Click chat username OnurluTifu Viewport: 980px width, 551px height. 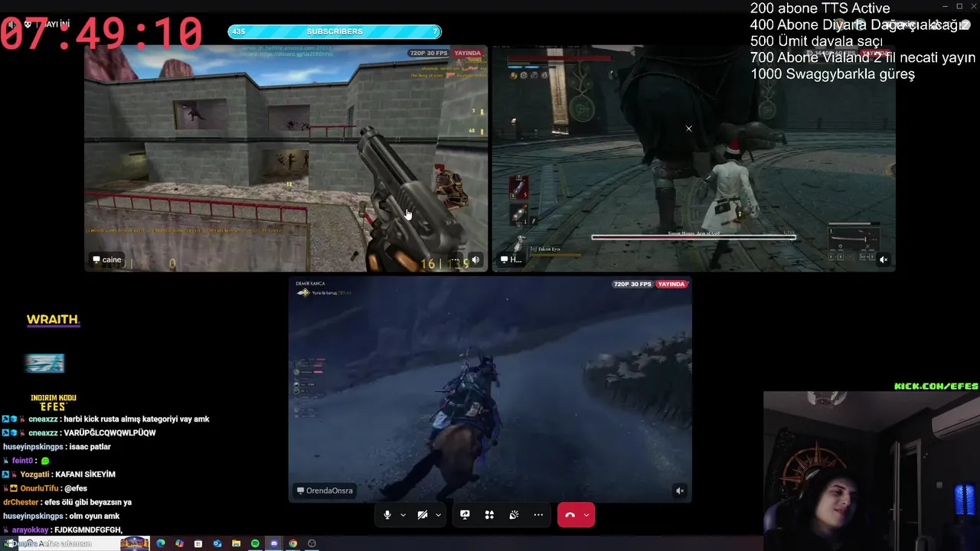tap(39, 488)
